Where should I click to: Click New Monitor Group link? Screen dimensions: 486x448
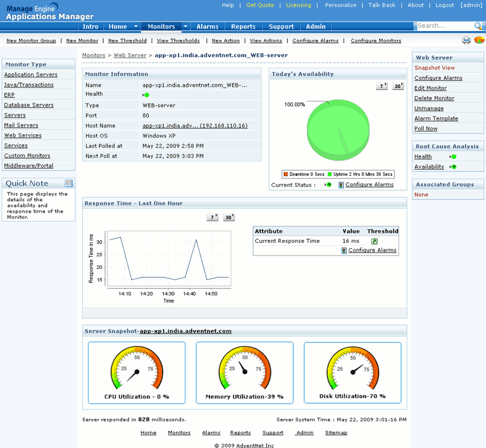(x=31, y=40)
